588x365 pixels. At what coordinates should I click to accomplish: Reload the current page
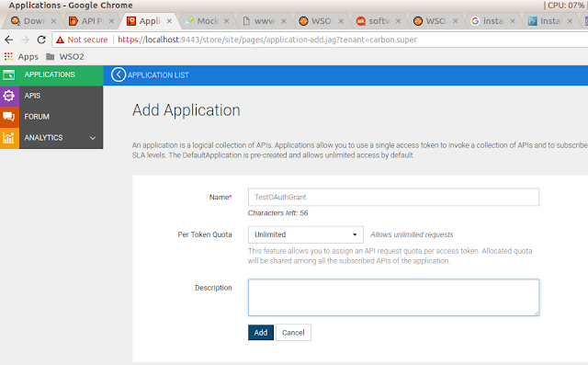coord(41,40)
